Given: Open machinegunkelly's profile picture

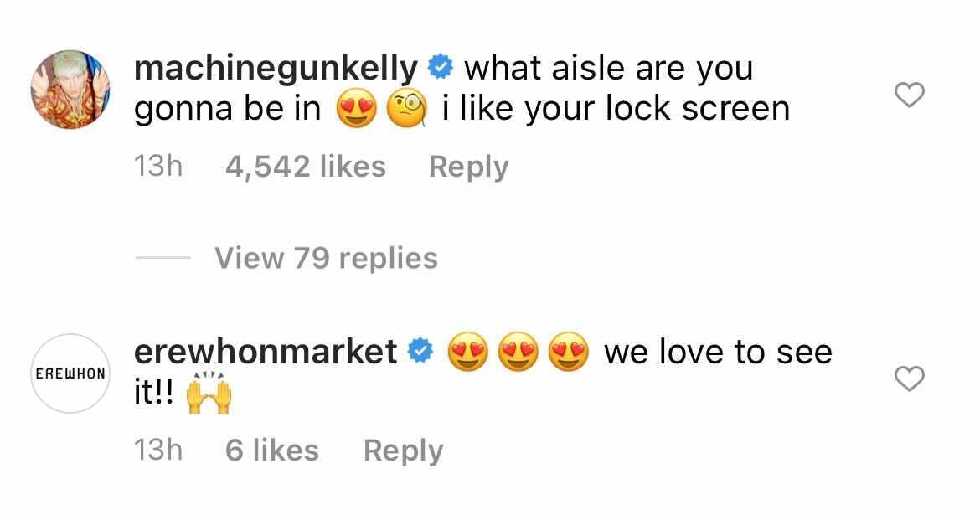Looking at the screenshot, I should point(71,84).
